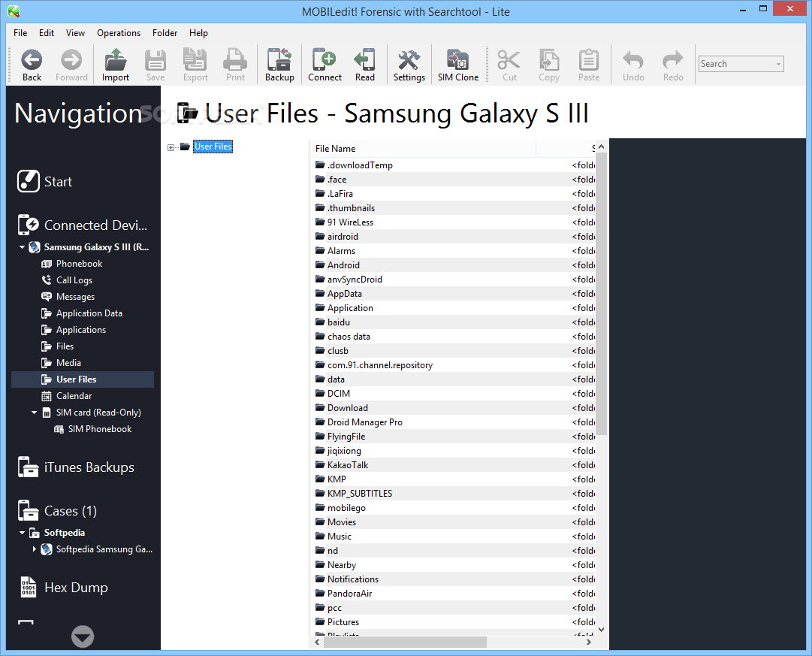
Task: Open the File menu
Action: pyautogui.click(x=20, y=32)
